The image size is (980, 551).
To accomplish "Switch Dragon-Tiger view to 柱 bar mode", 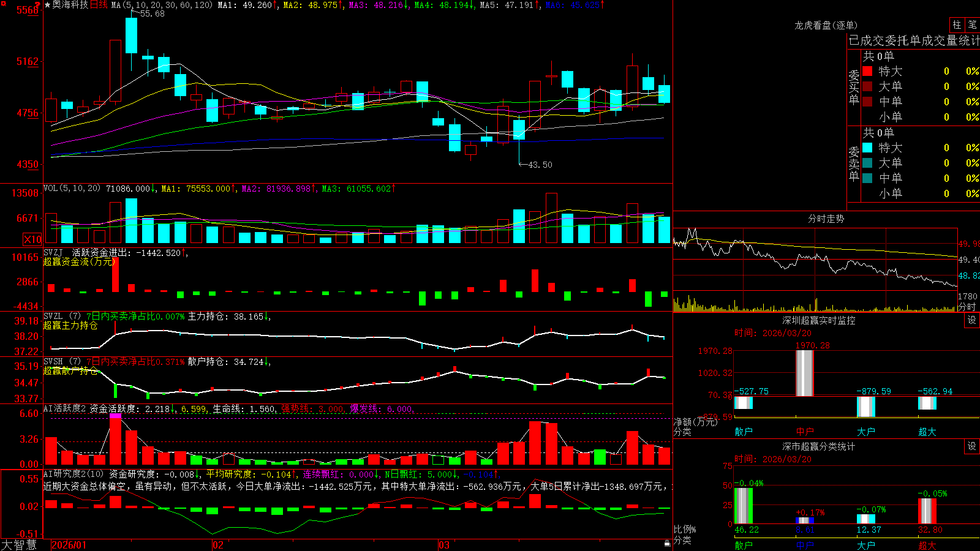I will [x=957, y=24].
